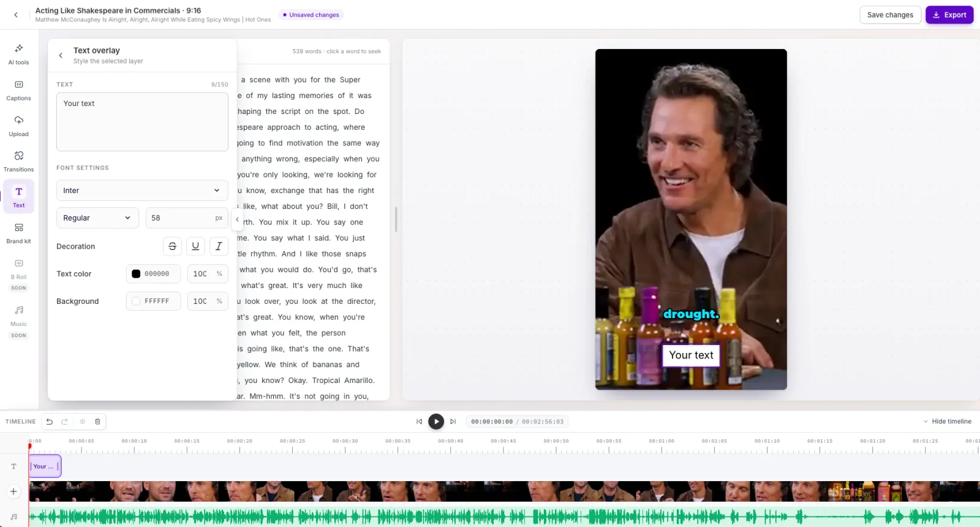Export the video

pyautogui.click(x=949, y=15)
